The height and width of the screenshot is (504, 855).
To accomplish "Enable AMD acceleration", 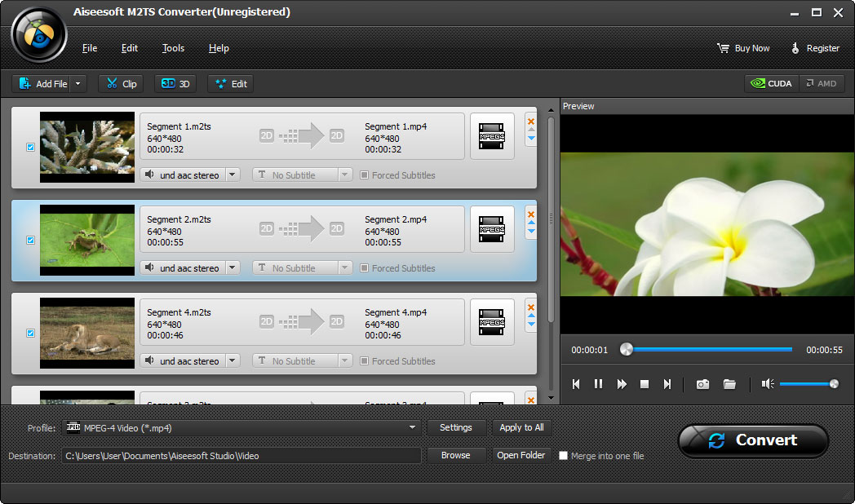I will tap(822, 83).
